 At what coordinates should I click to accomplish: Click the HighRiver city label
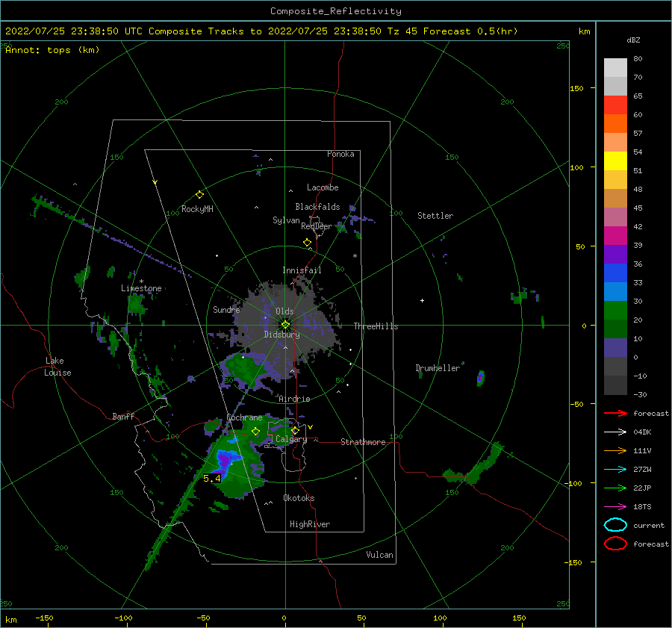310,524
